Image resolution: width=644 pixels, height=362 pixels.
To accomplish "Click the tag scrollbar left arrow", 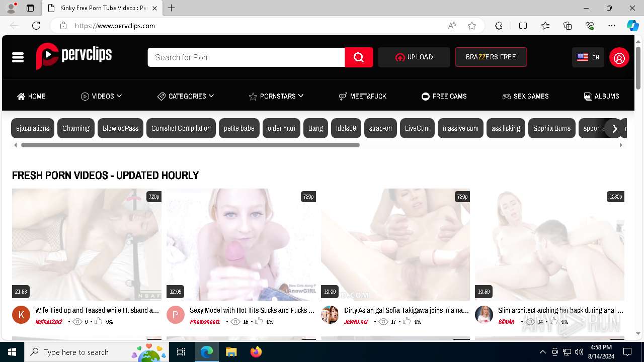I will (15, 145).
